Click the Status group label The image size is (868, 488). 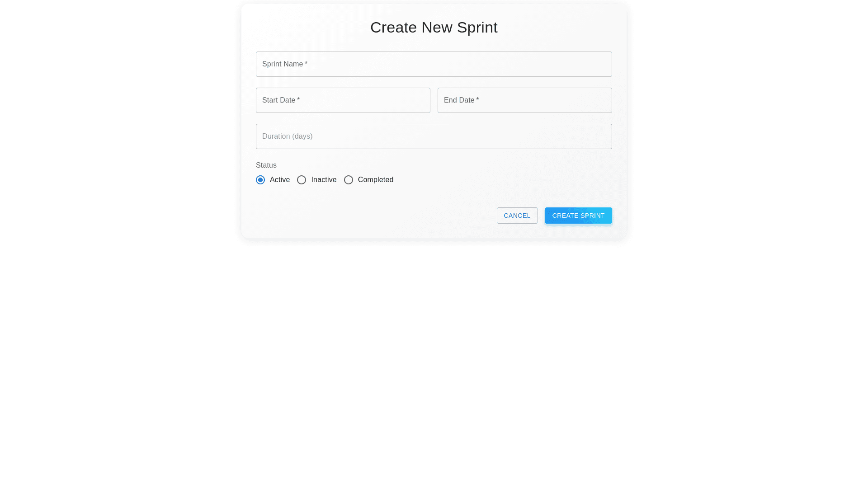tap(266, 165)
